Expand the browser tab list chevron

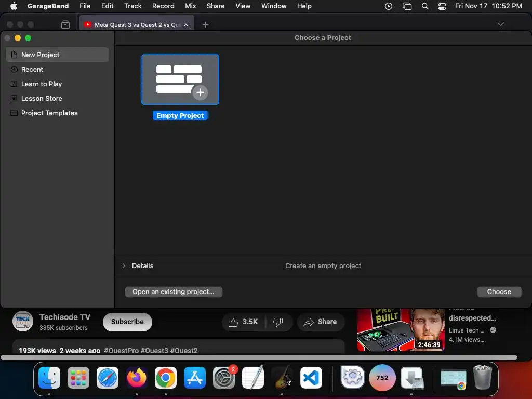(500, 24)
